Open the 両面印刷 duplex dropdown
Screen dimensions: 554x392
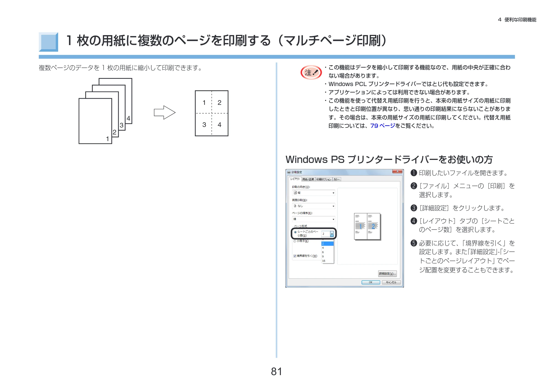click(313, 206)
